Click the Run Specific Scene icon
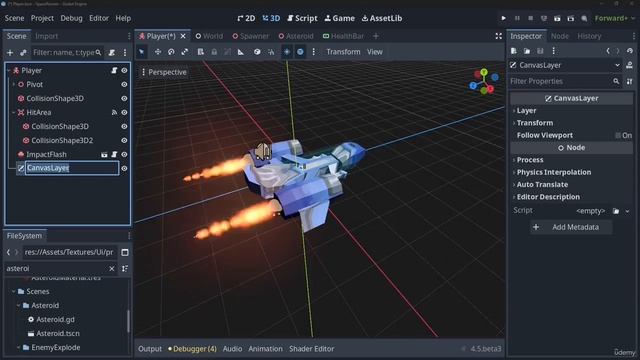The height and width of the screenshot is (360, 640). (x=571, y=18)
